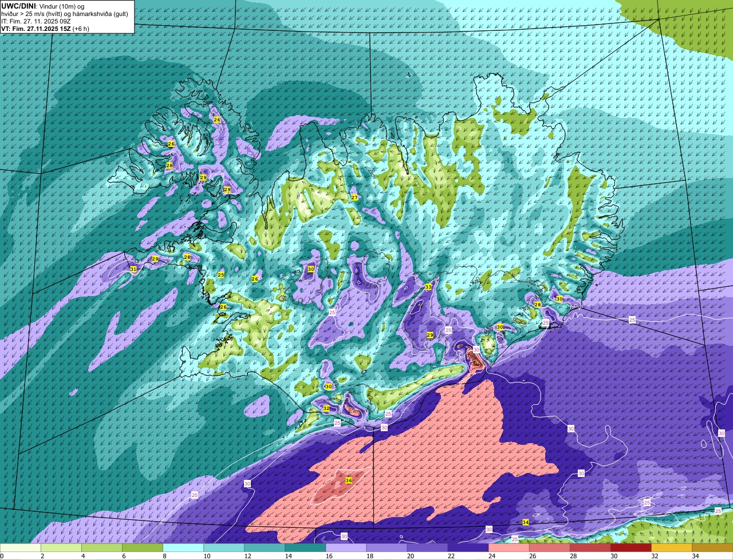
Task: Click the legend scale label '2'
Action: [42, 556]
